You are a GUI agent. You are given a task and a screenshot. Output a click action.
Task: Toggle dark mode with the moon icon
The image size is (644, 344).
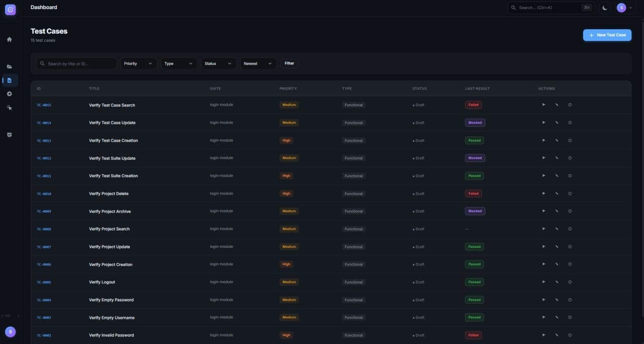(x=605, y=8)
